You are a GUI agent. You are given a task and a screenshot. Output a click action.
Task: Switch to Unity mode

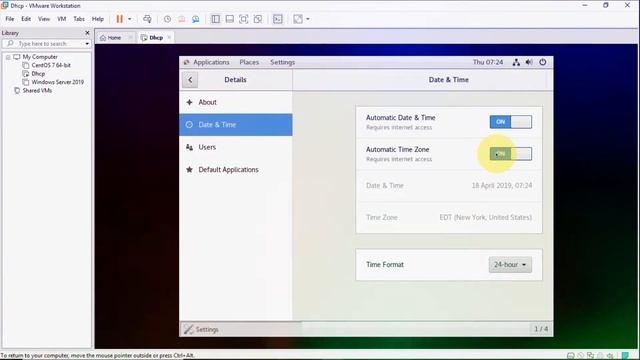click(258, 19)
